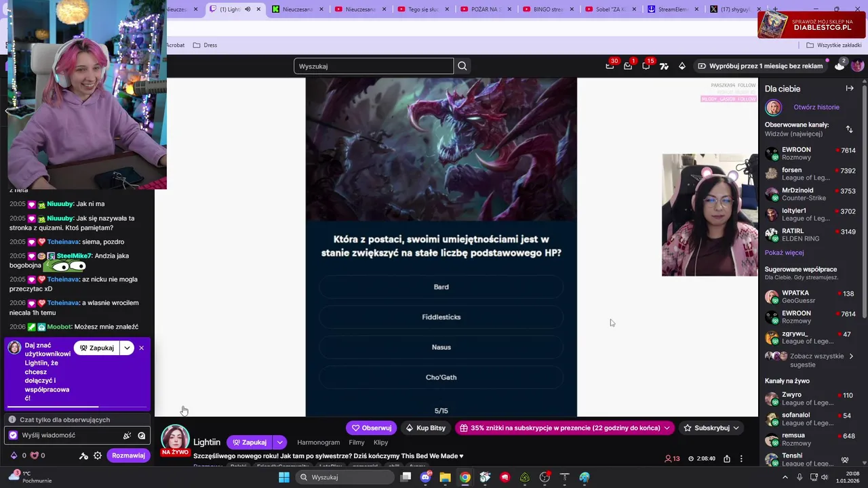Screen dimensions: 868x488
Task: Open the Harmonogram channel tab
Action: [x=318, y=443]
